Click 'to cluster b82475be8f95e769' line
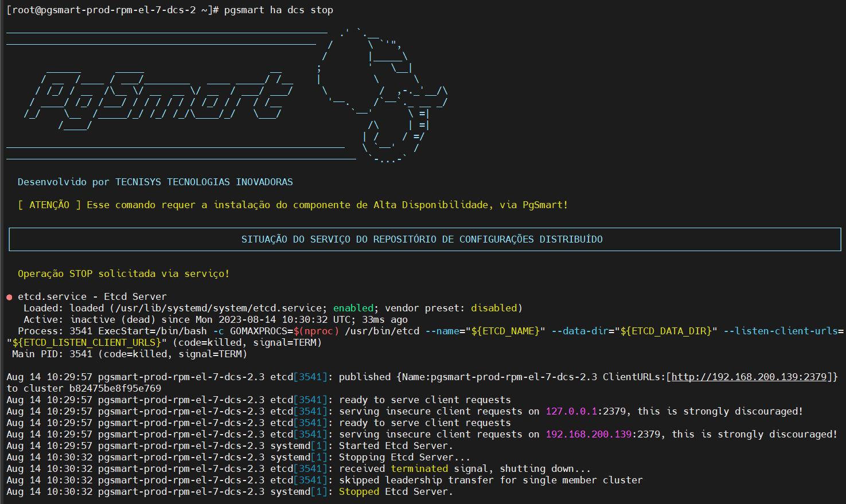846x504 pixels. click(x=84, y=388)
